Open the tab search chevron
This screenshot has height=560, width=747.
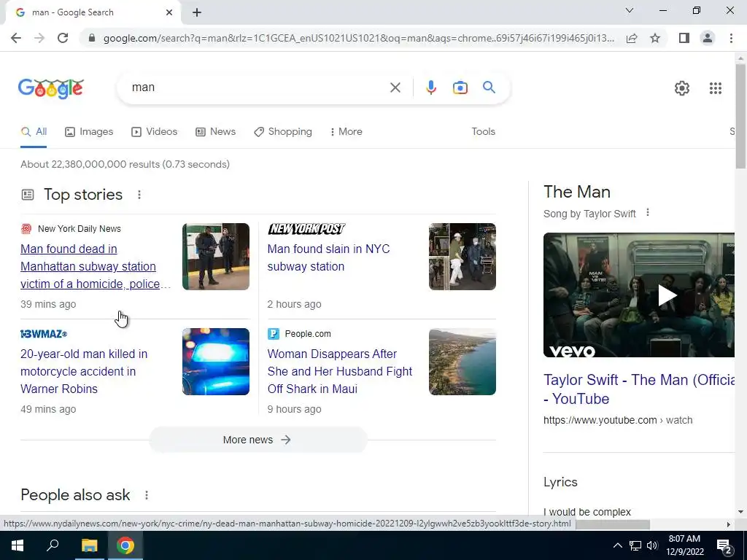[630, 10]
